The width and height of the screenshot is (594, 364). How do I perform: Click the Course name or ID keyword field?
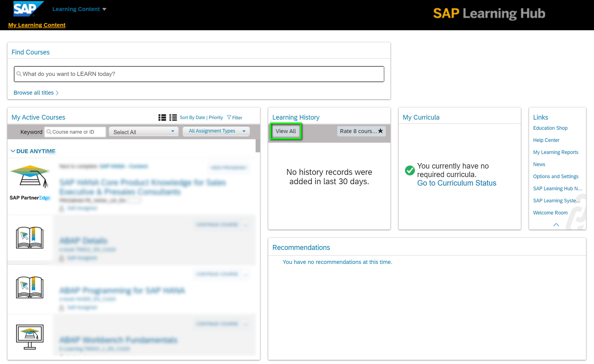(x=75, y=132)
